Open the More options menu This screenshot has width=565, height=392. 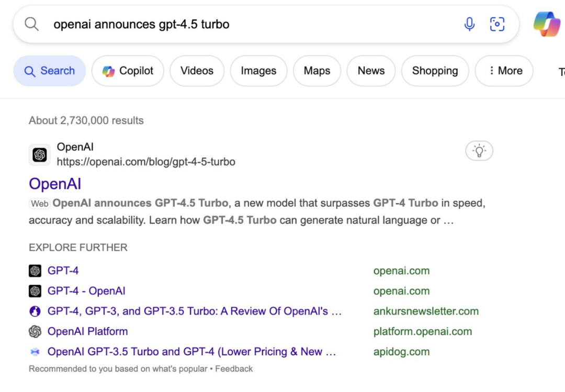point(504,71)
